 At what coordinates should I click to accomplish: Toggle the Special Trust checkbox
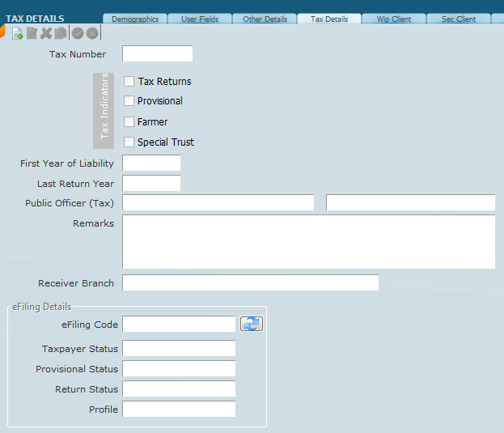coord(129,142)
